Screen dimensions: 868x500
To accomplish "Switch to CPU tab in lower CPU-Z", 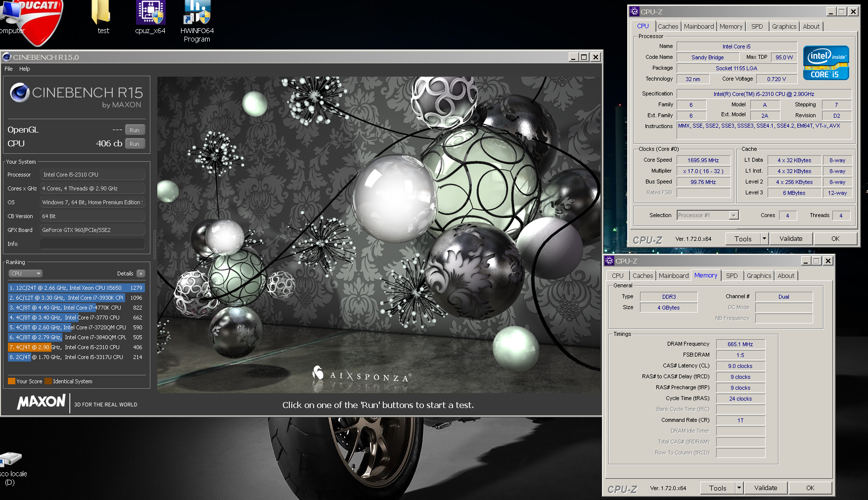I will (x=618, y=276).
